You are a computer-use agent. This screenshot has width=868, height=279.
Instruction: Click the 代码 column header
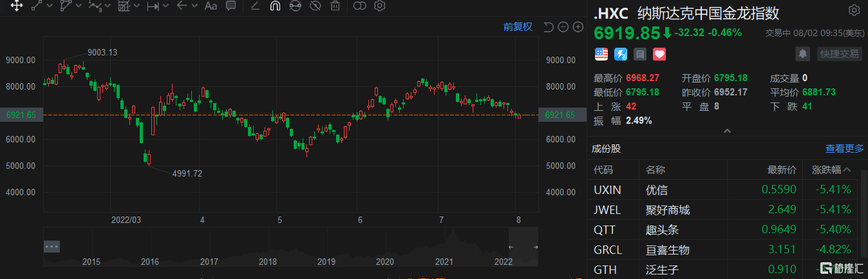603,170
